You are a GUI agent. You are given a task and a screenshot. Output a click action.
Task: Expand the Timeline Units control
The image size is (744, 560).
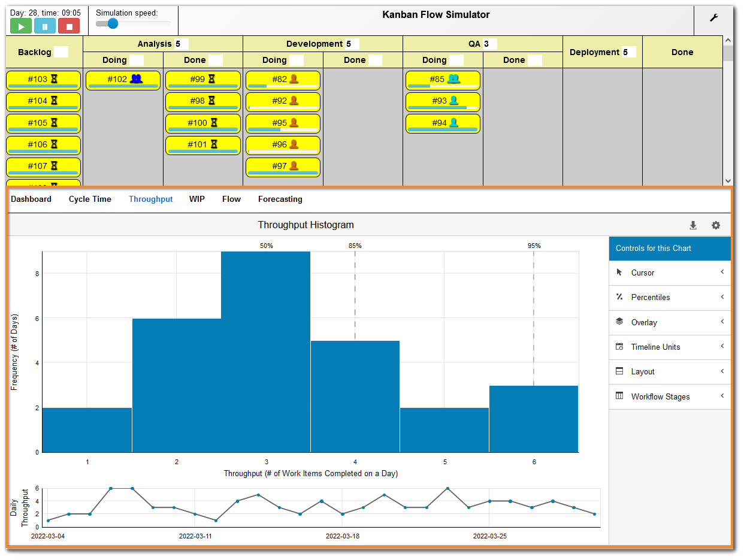[x=669, y=347]
